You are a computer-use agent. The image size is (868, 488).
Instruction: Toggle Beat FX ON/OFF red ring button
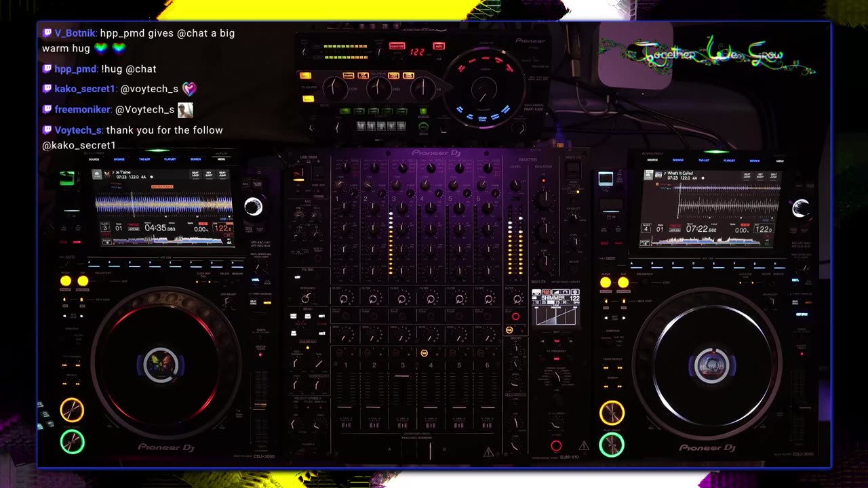coord(556,445)
